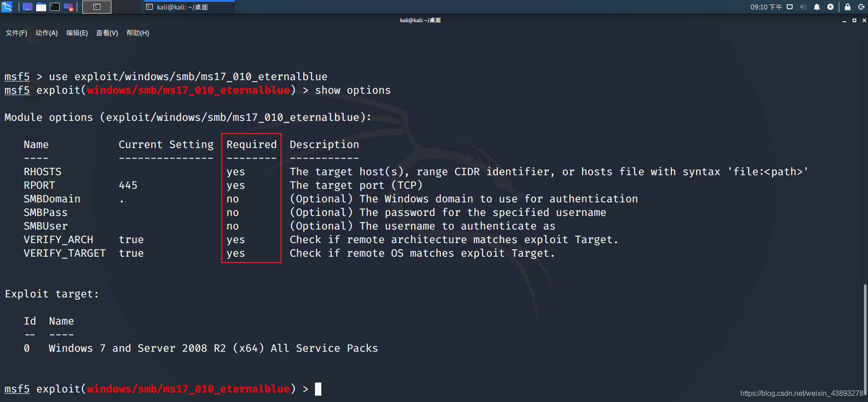Click the log out arrow icon

[x=861, y=7]
